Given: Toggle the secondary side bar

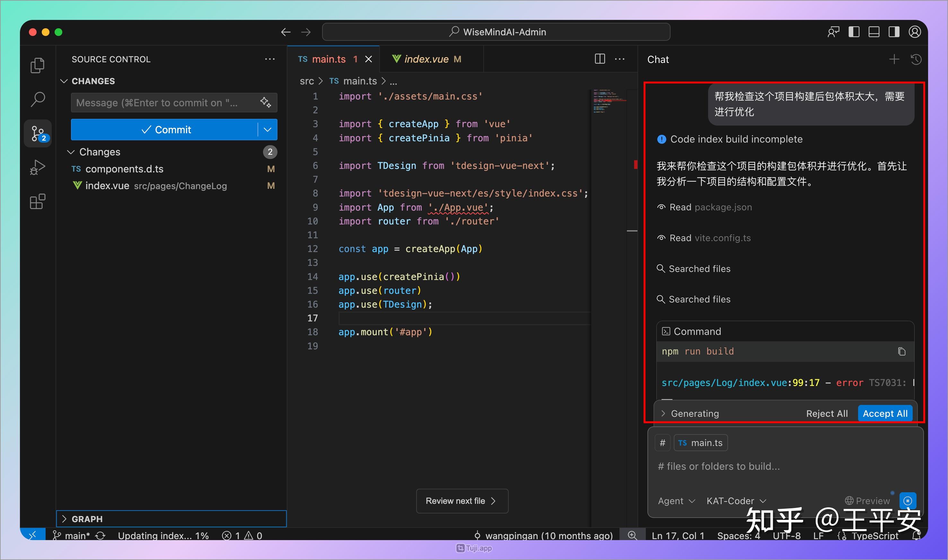Looking at the screenshot, I should [894, 32].
